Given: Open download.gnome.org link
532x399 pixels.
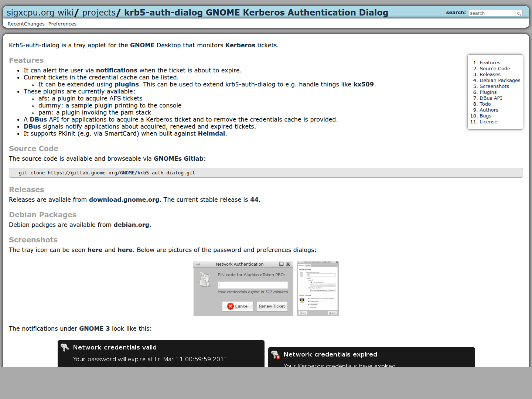Looking at the screenshot, I should (x=124, y=199).
